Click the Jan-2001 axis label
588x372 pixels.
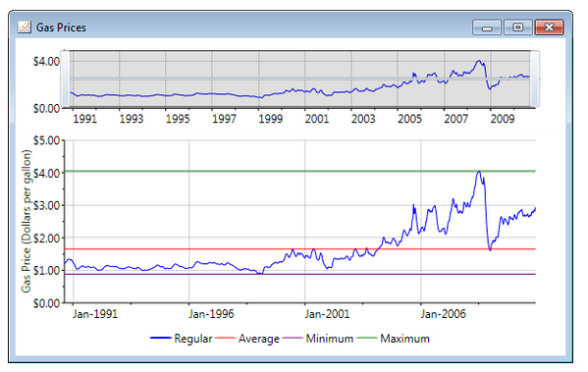[x=327, y=314]
